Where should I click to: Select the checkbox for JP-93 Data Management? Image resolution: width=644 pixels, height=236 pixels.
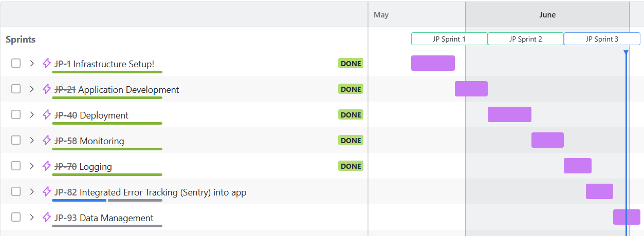tap(16, 217)
